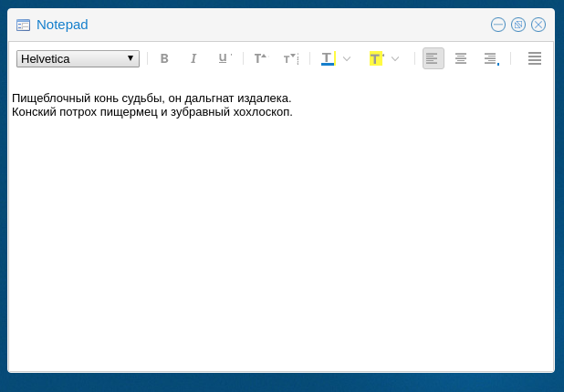Screen dimensions: 564x392
Task: Align text to the right
Action: [x=490, y=58]
